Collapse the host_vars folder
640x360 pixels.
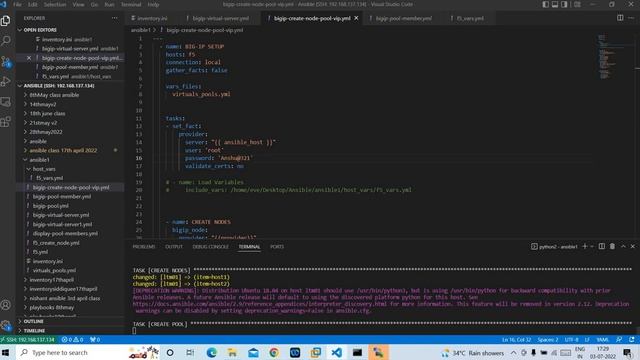[x=44, y=169]
